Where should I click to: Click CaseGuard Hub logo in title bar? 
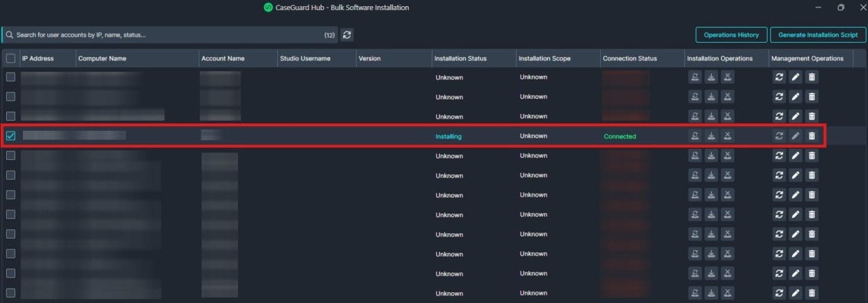click(269, 7)
